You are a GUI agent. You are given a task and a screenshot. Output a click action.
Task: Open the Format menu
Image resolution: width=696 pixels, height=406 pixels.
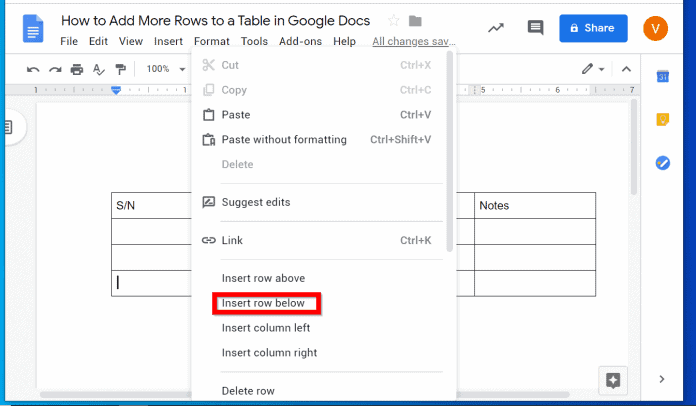pos(211,42)
